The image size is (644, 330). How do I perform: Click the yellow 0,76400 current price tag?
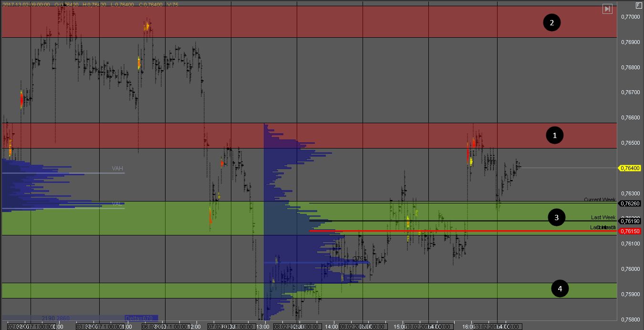630,168
